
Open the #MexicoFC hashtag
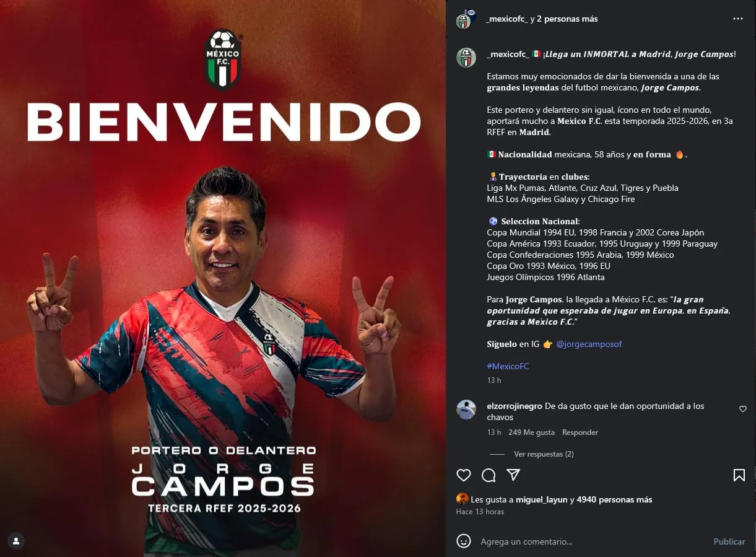(x=508, y=366)
